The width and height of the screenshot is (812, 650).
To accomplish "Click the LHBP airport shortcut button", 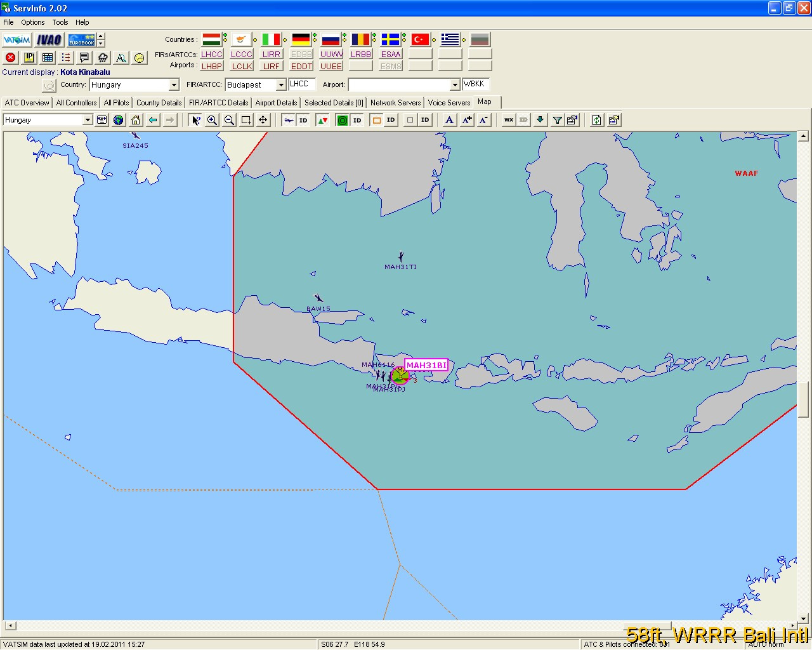I will pos(212,66).
